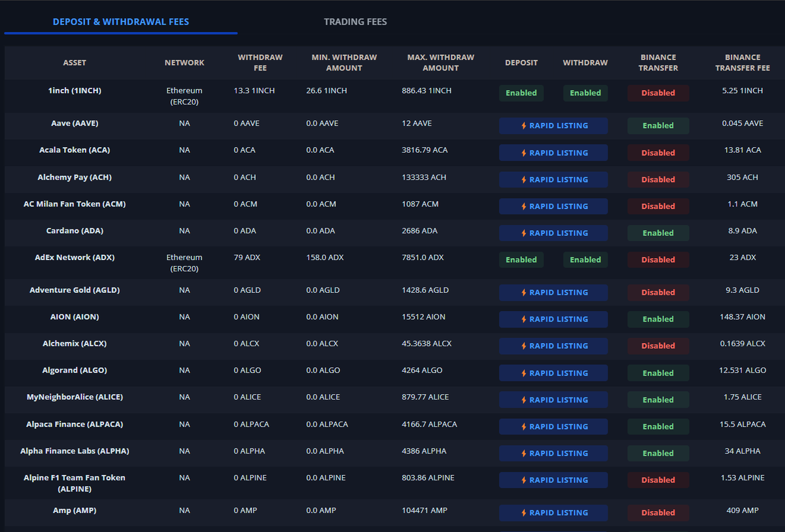Click AdEx Network Deposit Enabled badge
Screen dimensions: 785x532
point(521,259)
